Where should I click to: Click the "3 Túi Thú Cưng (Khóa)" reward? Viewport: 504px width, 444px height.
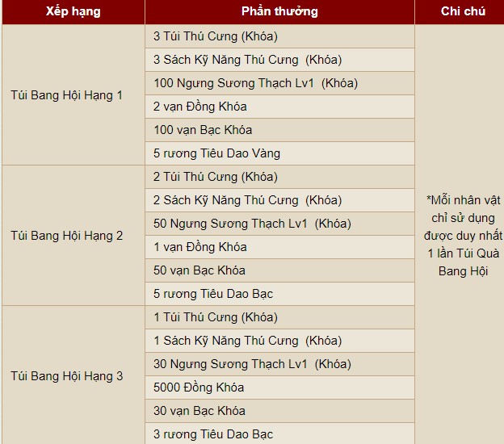(x=215, y=36)
